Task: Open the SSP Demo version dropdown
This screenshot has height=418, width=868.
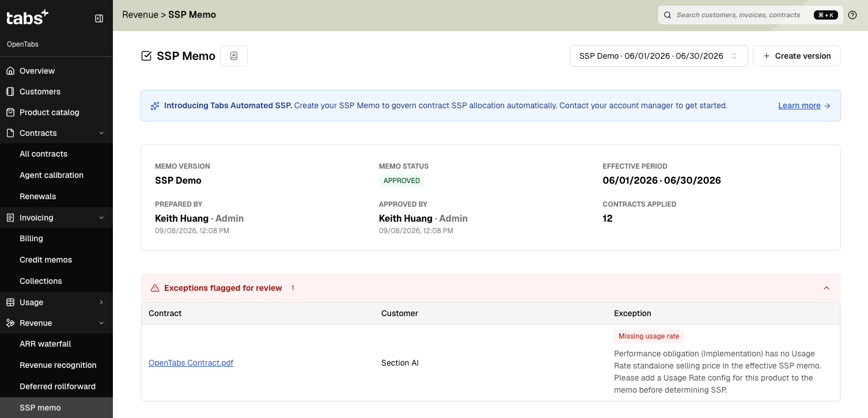Action: tap(658, 56)
